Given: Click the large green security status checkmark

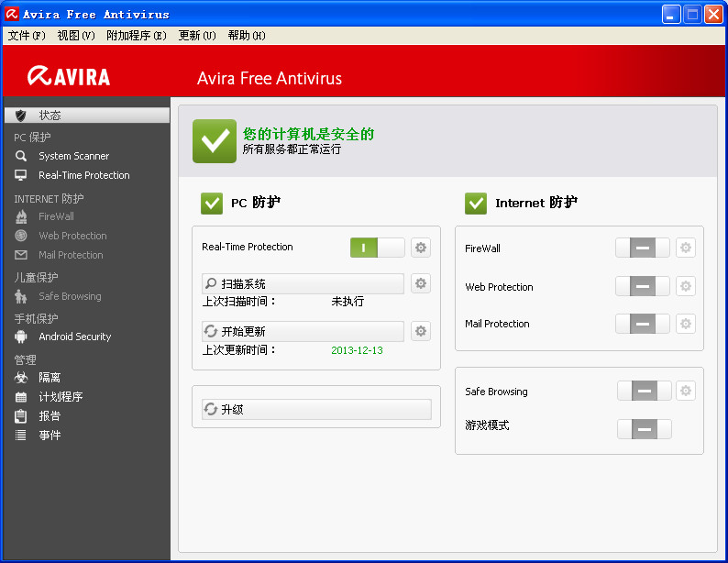Looking at the screenshot, I should [x=215, y=141].
